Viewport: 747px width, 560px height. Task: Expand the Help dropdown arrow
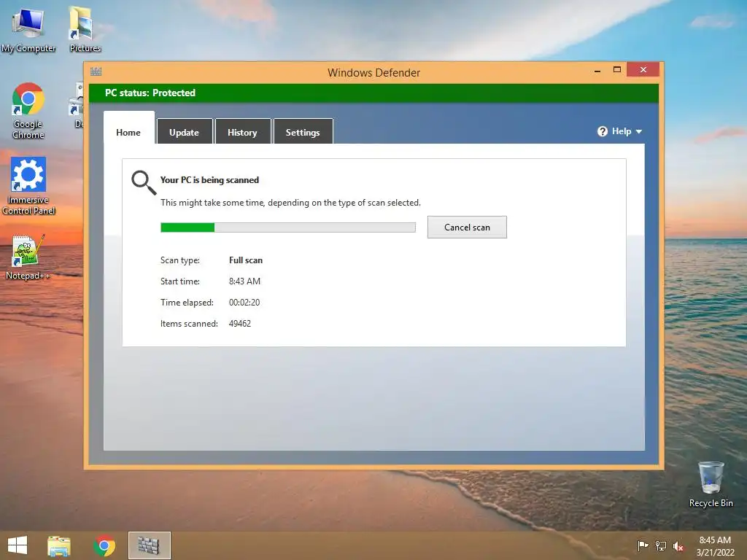tap(639, 131)
